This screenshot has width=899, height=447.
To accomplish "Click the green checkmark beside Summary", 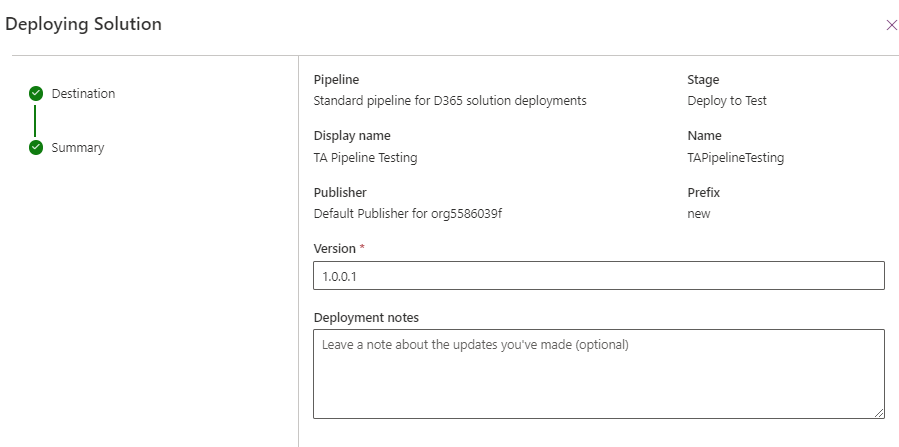I will point(36,147).
